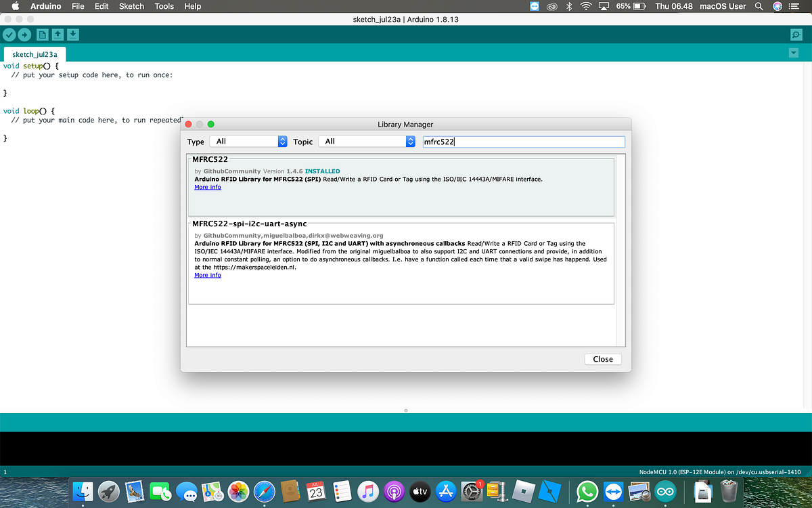This screenshot has height=508, width=812.
Task: Open Podcasts in the Dock
Action: (394, 492)
